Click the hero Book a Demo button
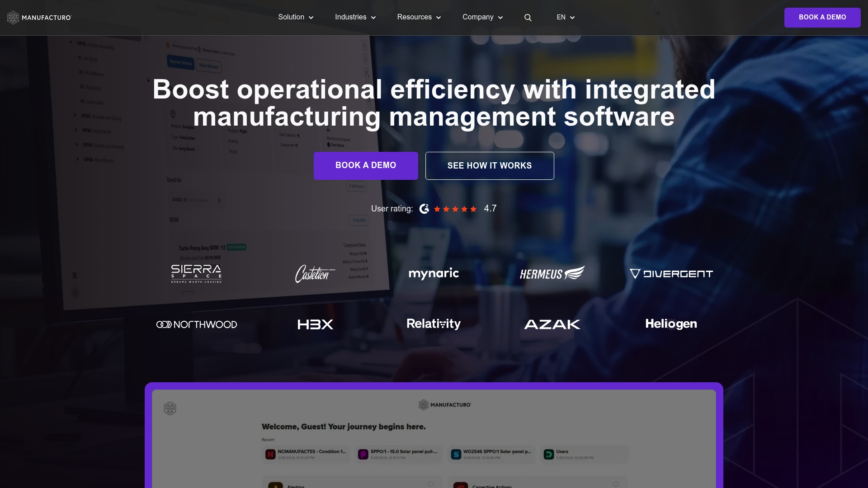 (366, 166)
